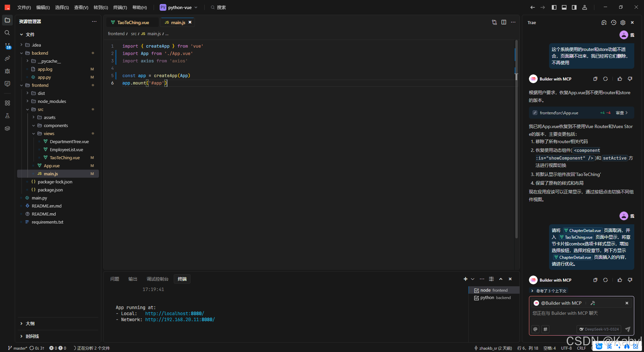The image size is (644, 352).
Task: Select the python backend terminal
Action: tap(493, 298)
